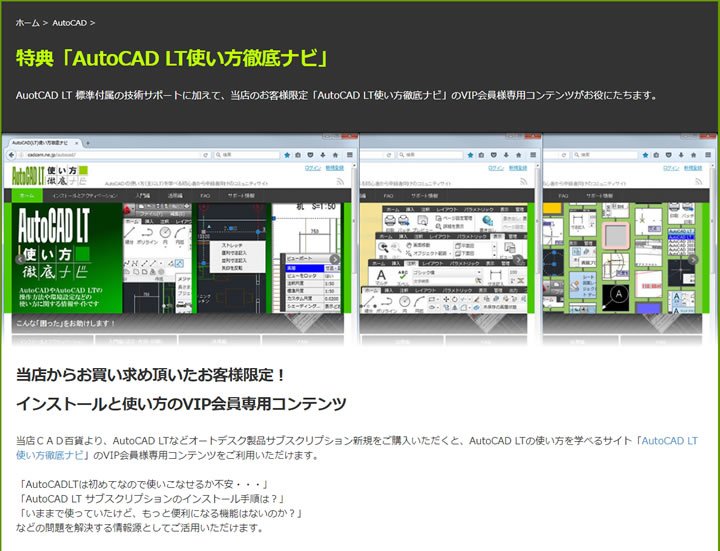The image size is (720, 551).
Task: Open the black circled-A thumbnail in grid
Action: [615, 297]
